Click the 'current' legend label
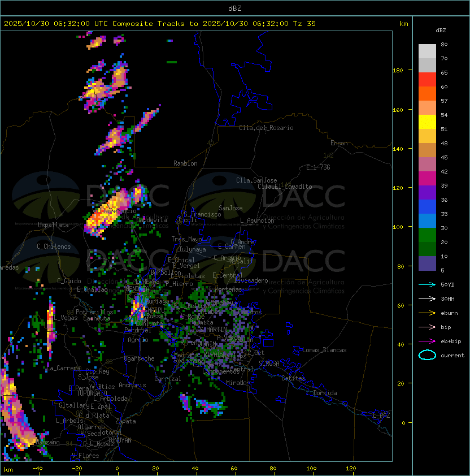The height and width of the screenshot is (476, 470). click(x=452, y=356)
